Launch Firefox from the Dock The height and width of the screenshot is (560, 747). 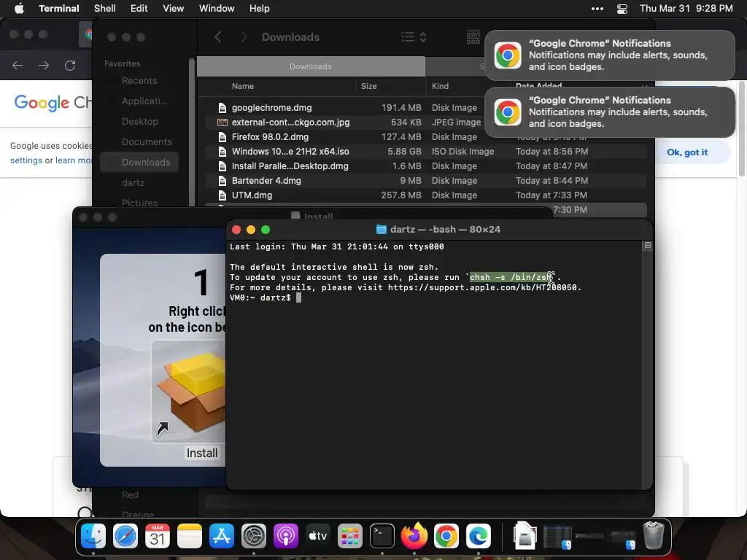pos(414,536)
